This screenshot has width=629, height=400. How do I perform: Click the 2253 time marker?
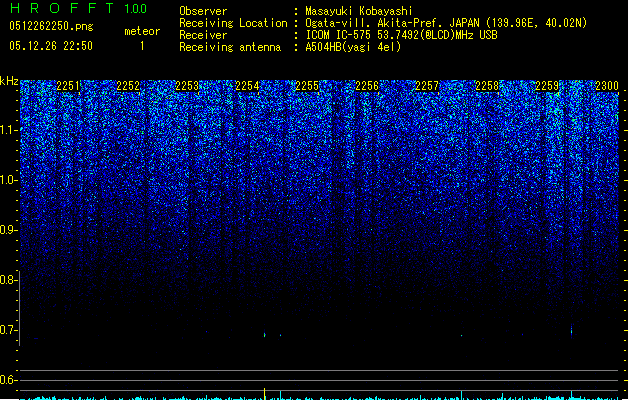[x=187, y=86]
